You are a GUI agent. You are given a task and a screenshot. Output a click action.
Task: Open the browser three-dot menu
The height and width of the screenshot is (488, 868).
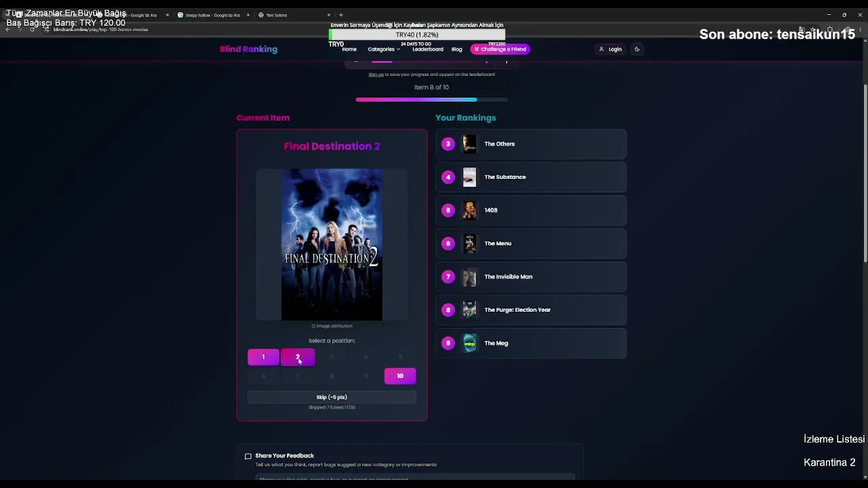tap(860, 30)
